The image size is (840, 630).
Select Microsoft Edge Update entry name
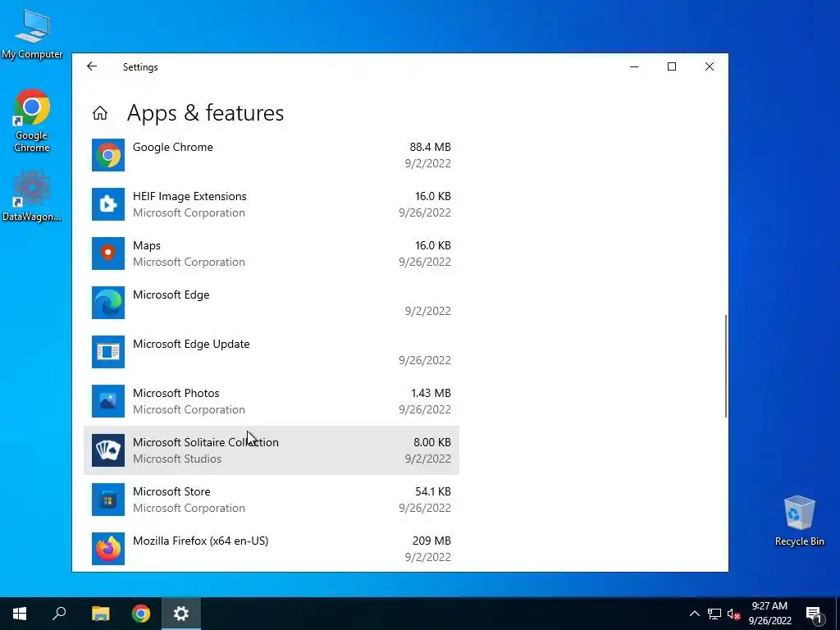point(191,344)
